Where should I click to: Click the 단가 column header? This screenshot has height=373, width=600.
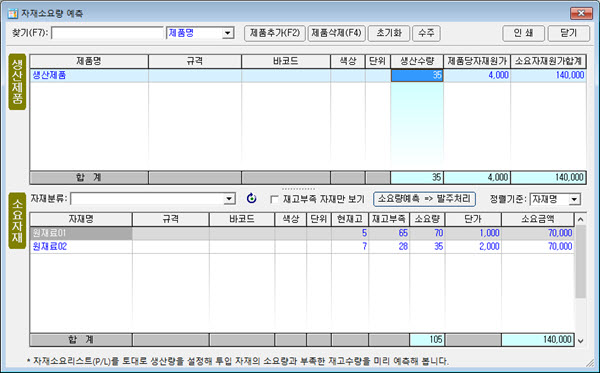pyautogui.click(x=473, y=219)
